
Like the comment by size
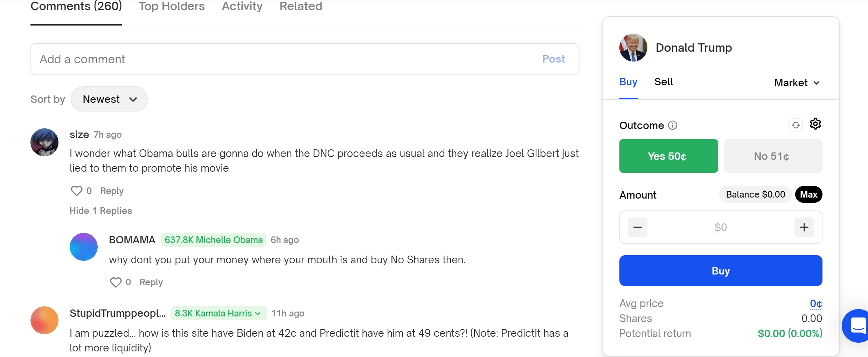click(76, 191)
